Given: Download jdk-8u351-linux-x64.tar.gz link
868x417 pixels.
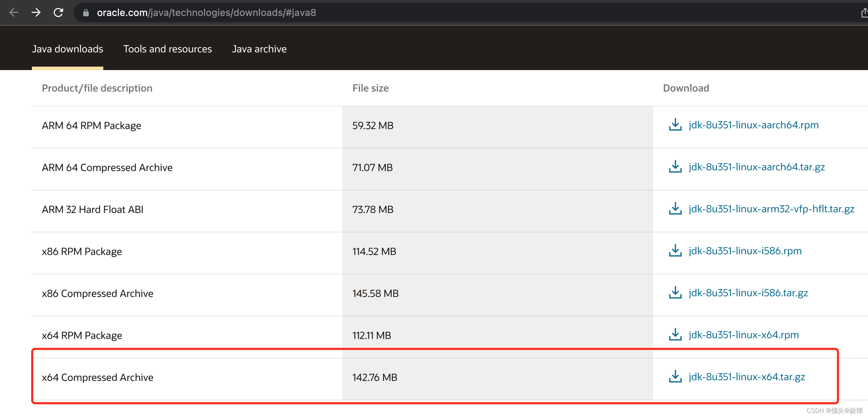Looking at the screenshot, I should (x=747, y=377).
